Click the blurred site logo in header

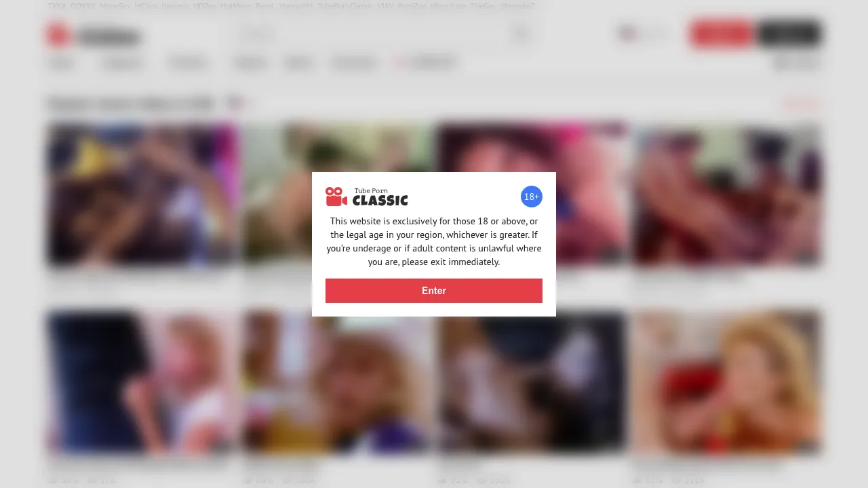[94, 35]
